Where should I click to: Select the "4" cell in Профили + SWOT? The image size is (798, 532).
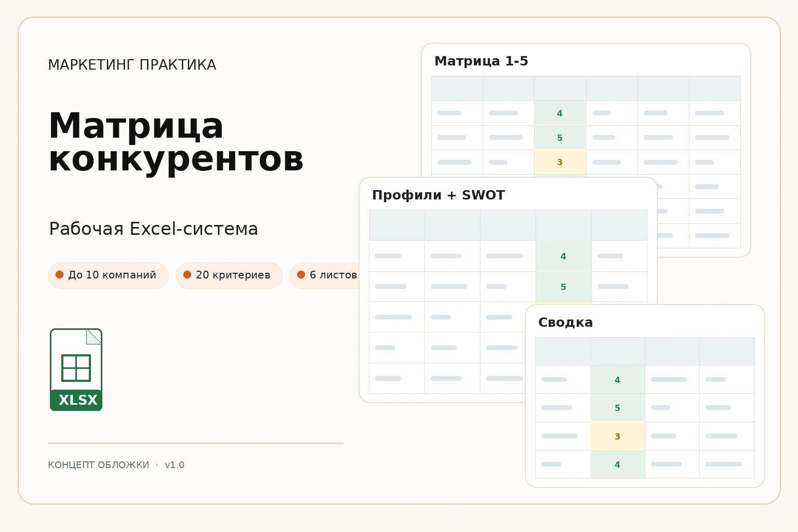pos(564,256)
